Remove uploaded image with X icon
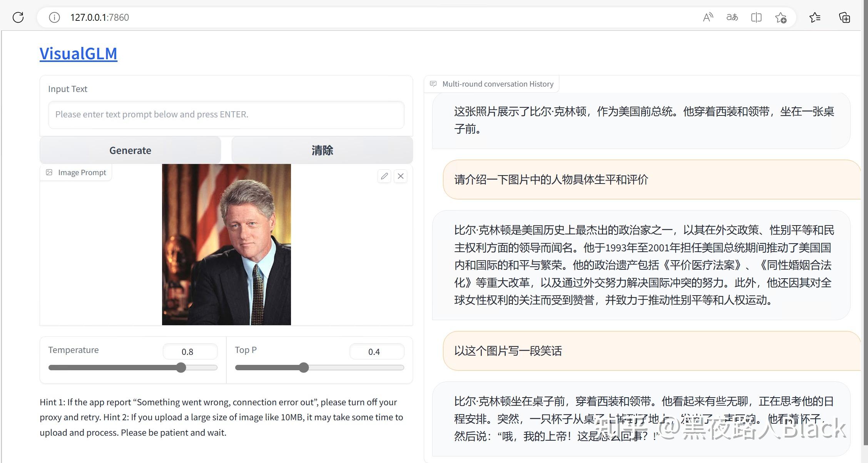 click(401, 176)
